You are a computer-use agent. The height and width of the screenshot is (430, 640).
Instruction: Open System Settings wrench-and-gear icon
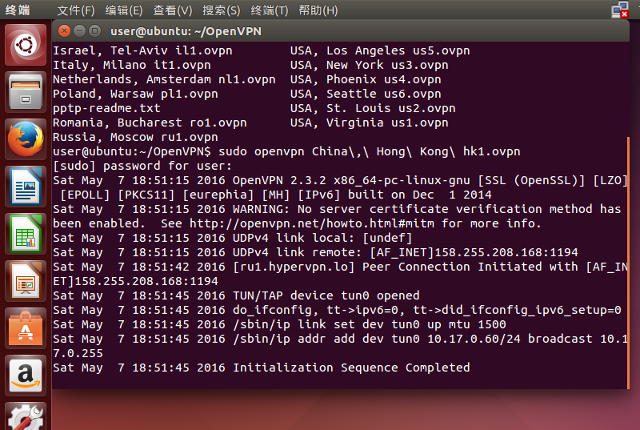pyautogui.click(x=25, y=417)
